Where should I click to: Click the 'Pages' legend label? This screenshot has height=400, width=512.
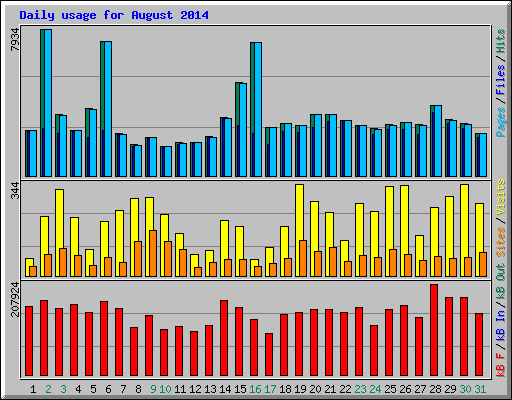pyautogui.click(x=500, y=122)
